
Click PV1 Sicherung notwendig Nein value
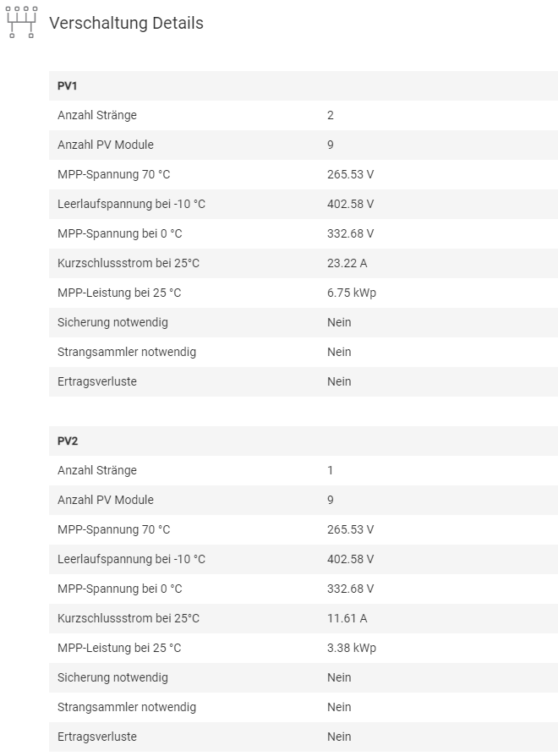coord(339,322)
